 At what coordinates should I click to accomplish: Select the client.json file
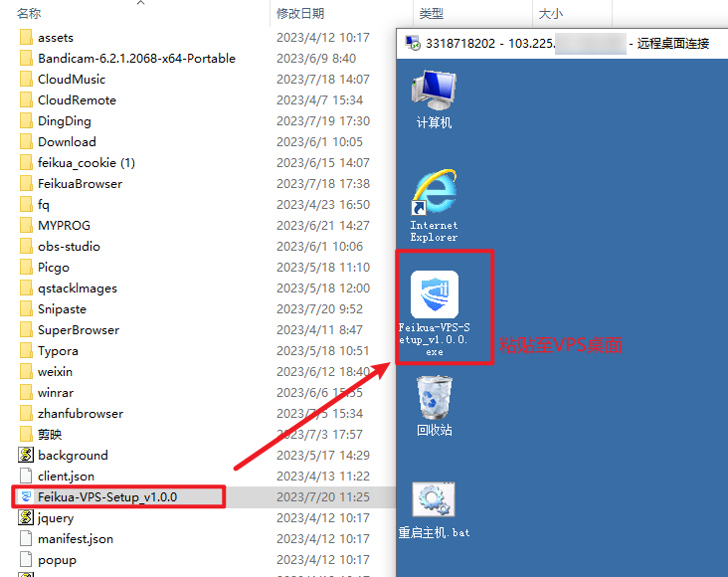67,476
